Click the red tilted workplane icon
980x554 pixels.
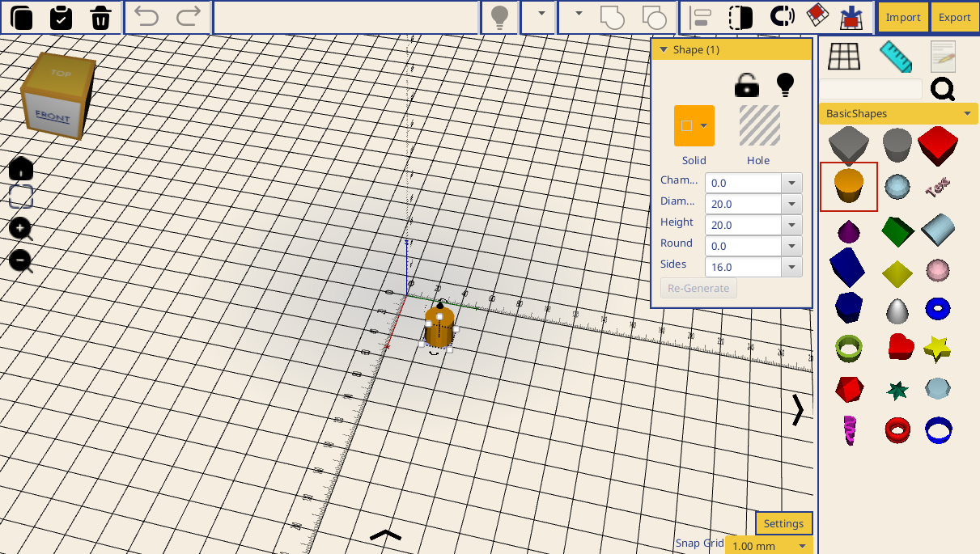(818, 15)
